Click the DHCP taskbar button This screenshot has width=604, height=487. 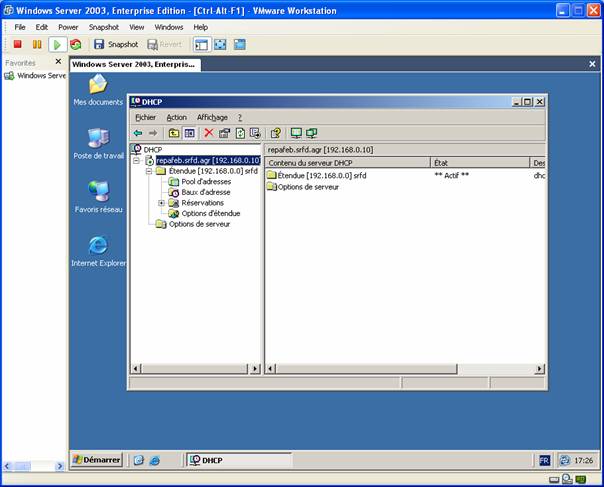click(x=239, y=460)
